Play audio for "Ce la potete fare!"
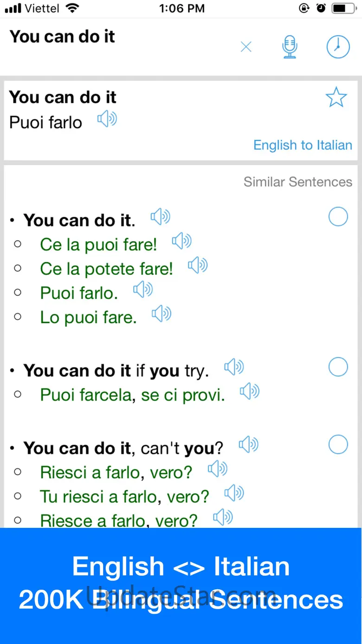The width and height of the screenshot is (362, 644). tap(198, 266)
